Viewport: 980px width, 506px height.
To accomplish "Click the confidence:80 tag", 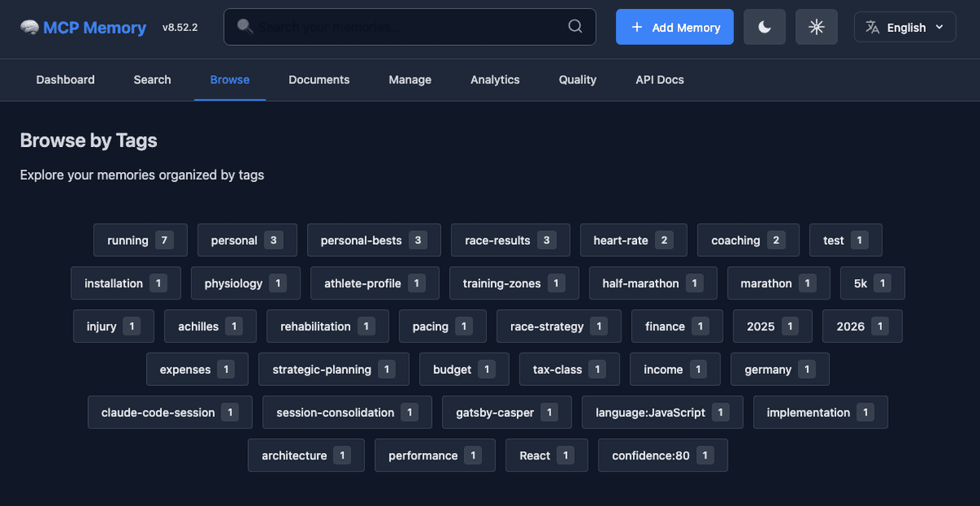I will [662, 455].
